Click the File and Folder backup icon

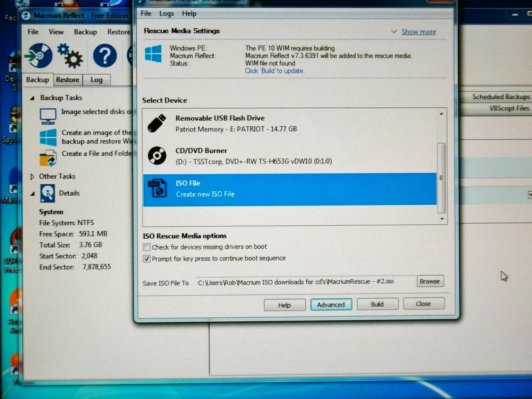(x=48, y=158)
